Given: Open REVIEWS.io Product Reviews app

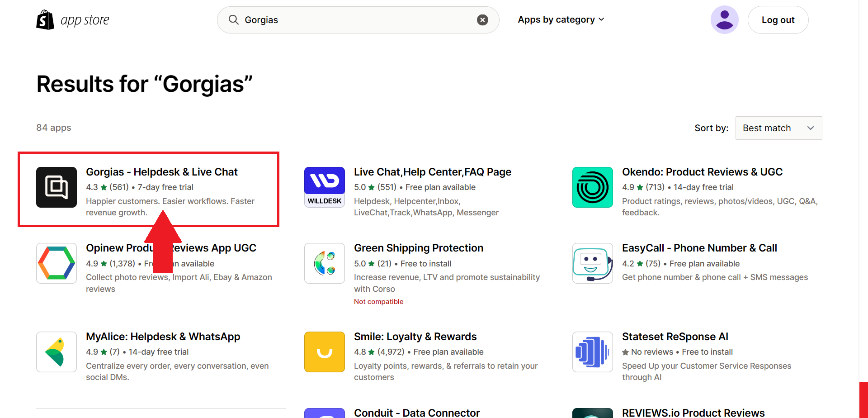Looking at the screenshot, I should [693, 413].
